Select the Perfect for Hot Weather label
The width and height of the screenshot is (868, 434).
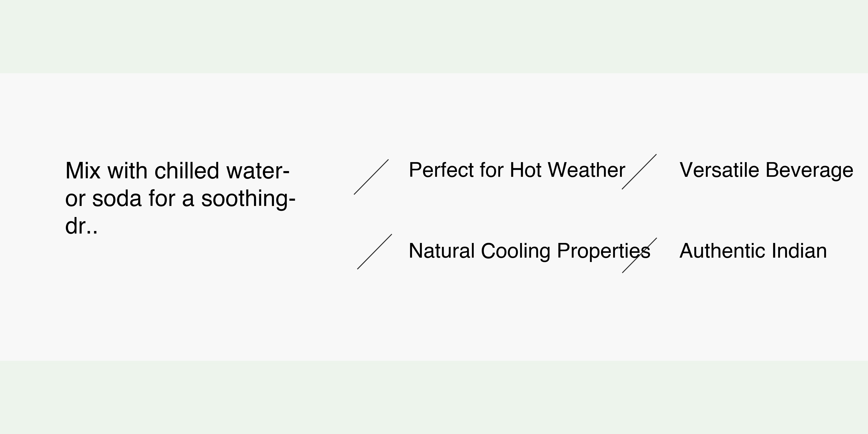pyautogui.click(x=517, y=170)
